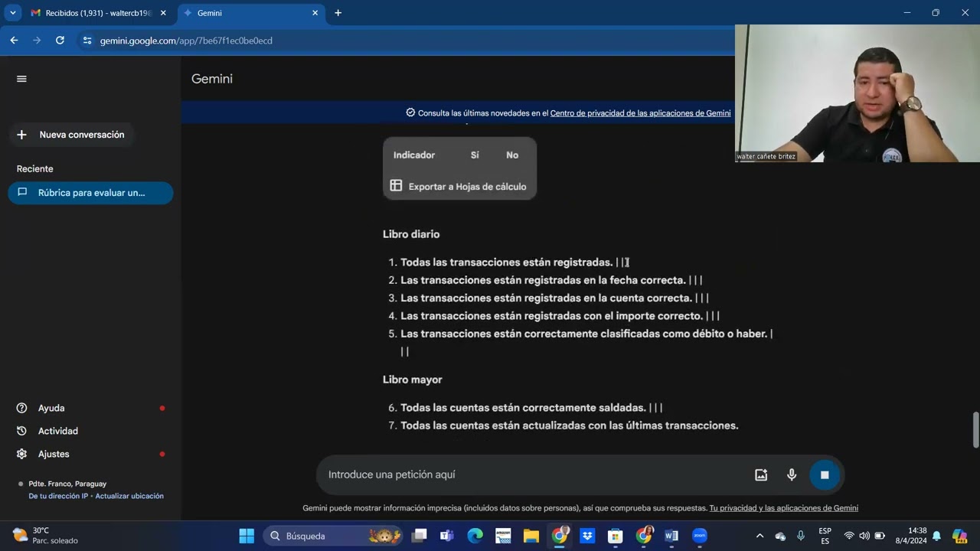Open Task View on the taskbar

point(419,536)
